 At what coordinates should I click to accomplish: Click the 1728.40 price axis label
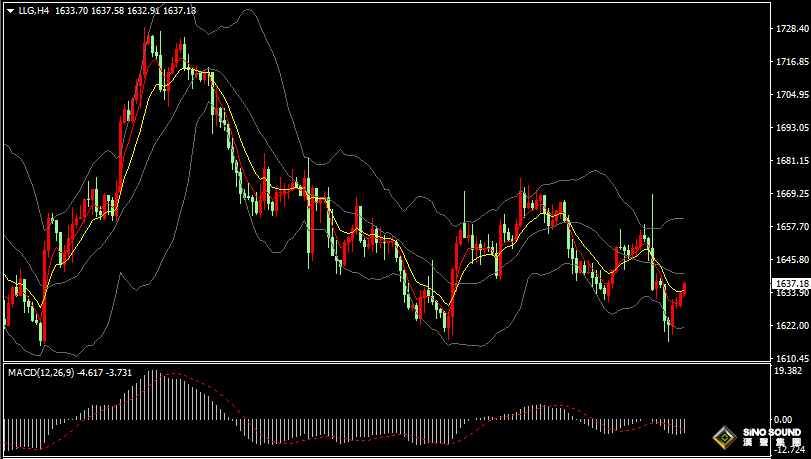click(x=791, y=29)
